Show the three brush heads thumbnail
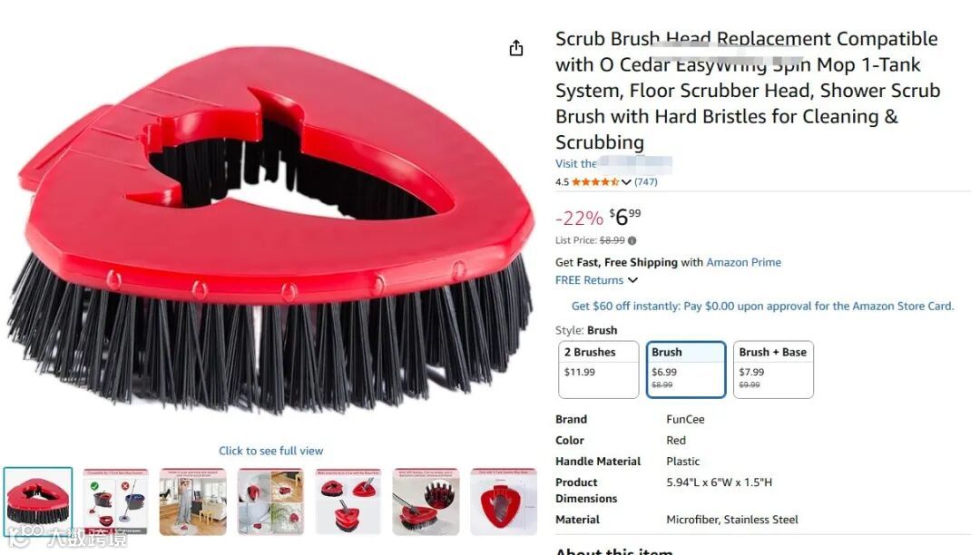 348,501
